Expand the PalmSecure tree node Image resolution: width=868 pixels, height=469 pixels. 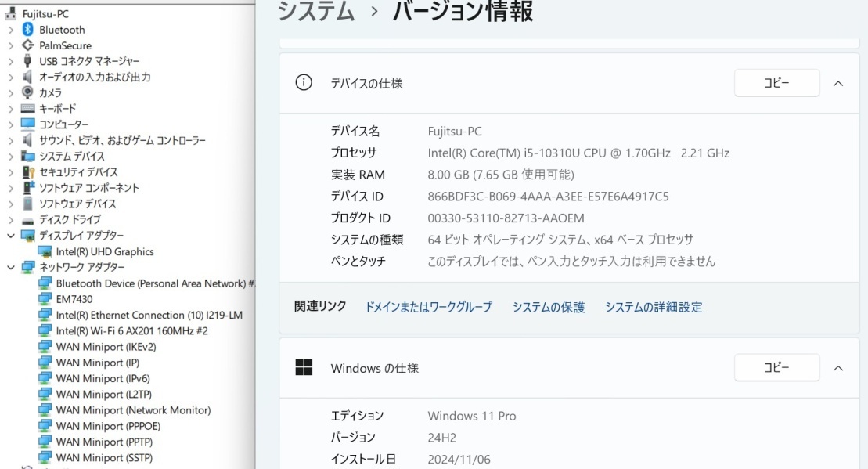coord(11,45)
